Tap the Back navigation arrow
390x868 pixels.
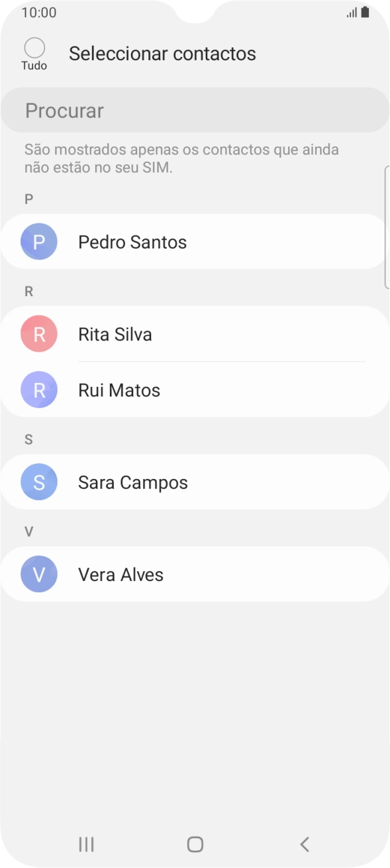304,844
